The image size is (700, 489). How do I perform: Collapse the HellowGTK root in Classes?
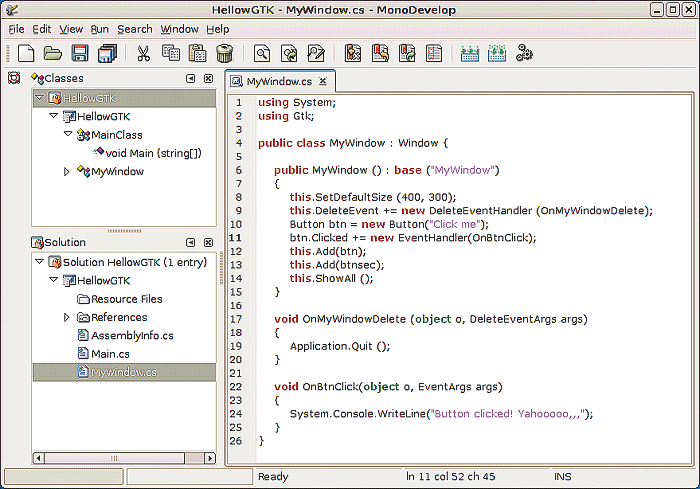[39, 97]
